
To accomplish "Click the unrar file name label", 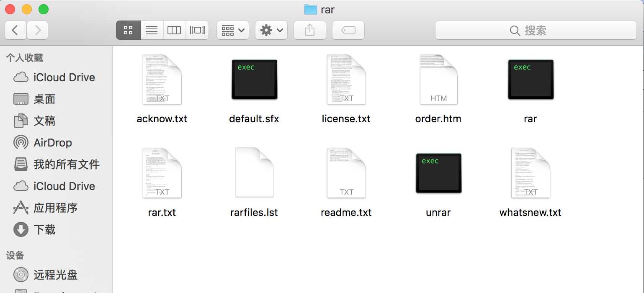I will 438,213.
